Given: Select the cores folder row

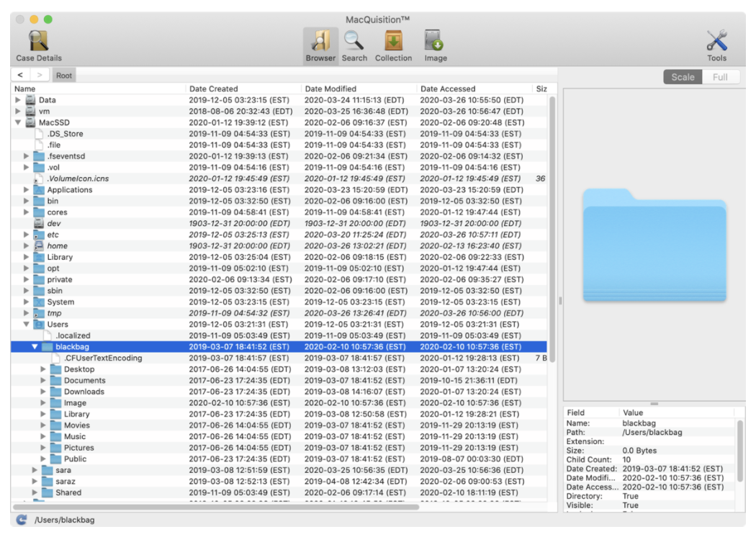Looking at the screenshot, I should (x=279, y=212).
